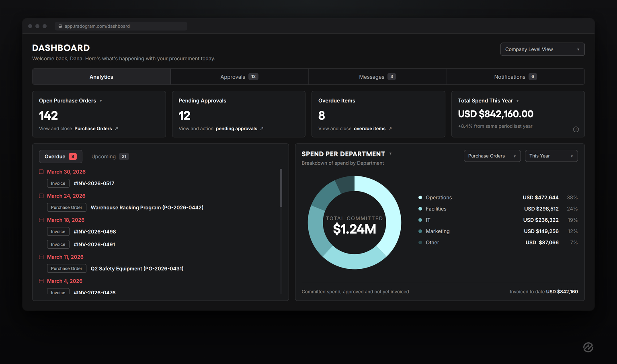Click the 12 pending approvals count

point(184,116)
